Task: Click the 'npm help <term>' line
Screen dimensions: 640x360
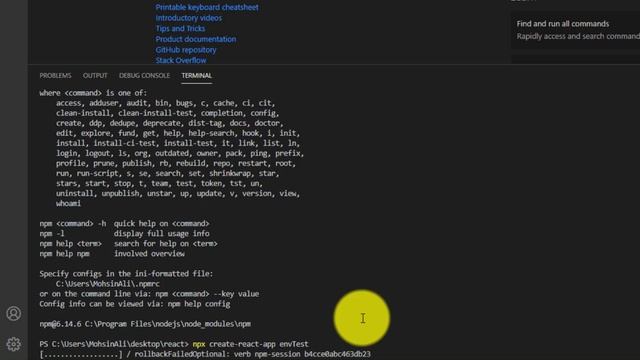Action: point(129,244)
